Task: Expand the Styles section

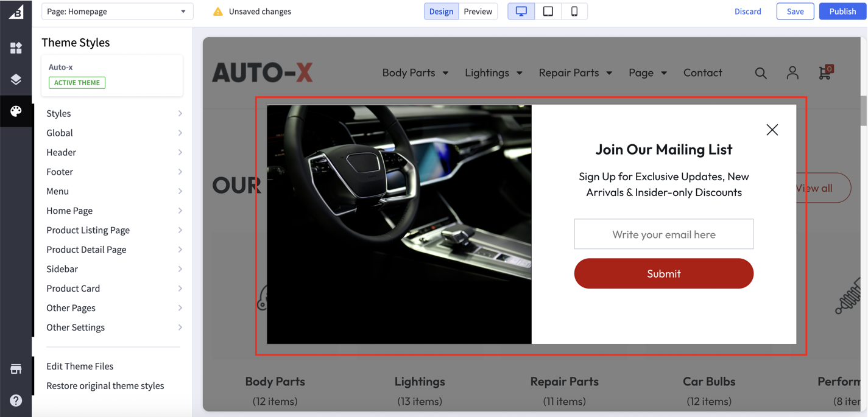Action: pyautogui.click(x=113, y=113)
